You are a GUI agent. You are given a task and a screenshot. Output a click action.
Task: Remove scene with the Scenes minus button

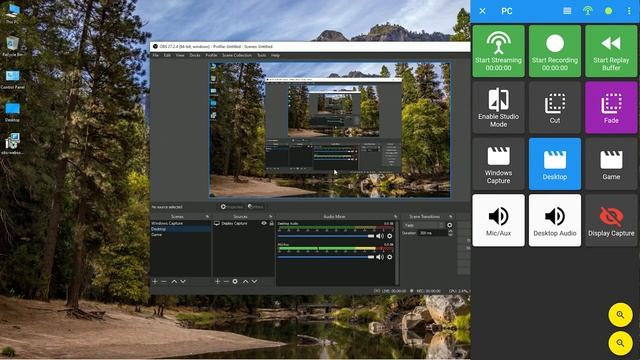pyautogui.click(x=164, y=281)
